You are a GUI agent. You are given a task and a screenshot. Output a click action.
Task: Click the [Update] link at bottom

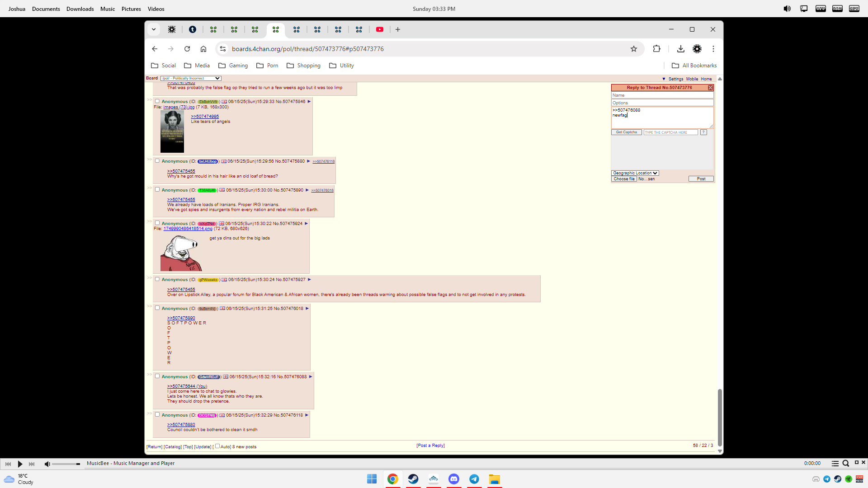click(203, 447)
